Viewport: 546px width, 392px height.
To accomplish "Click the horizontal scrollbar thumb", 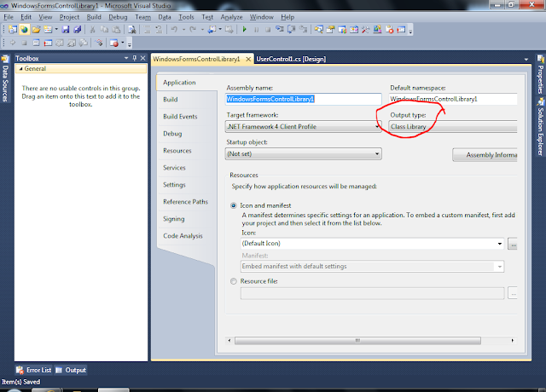I will coord(357,341).
